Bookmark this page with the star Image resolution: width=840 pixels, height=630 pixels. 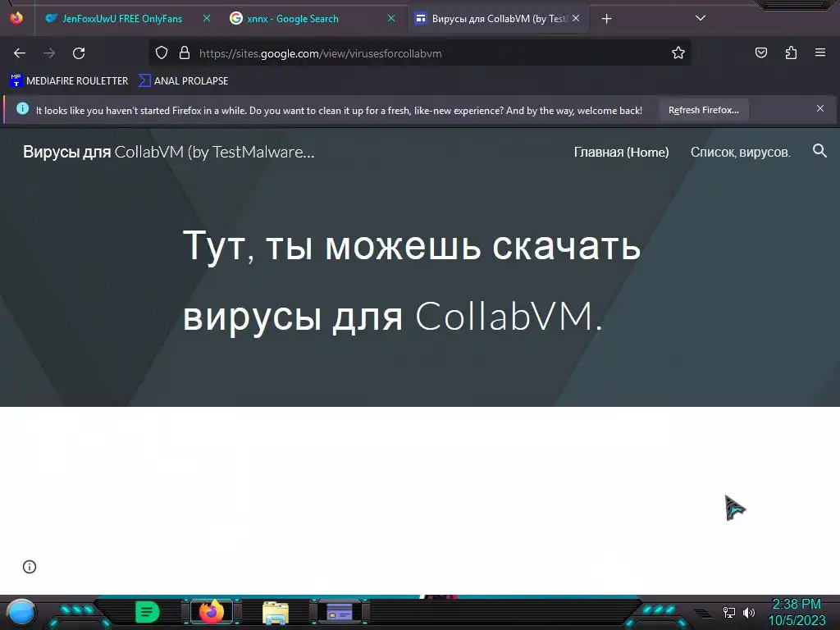click(x=678, y=52)
